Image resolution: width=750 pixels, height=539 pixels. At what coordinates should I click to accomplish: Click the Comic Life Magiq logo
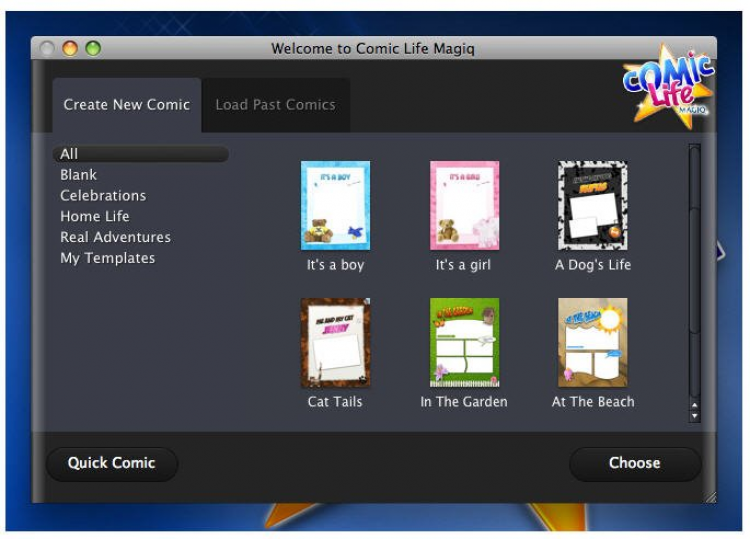click(669, 87)
